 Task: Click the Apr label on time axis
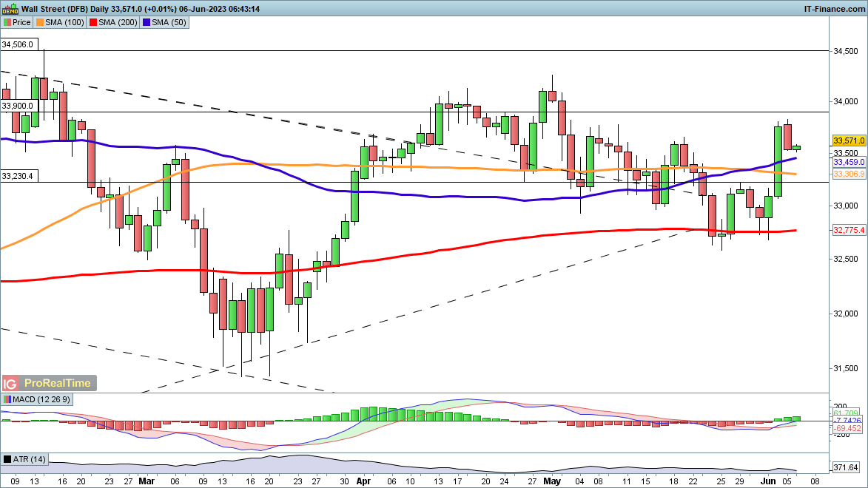[x=363, y=482]
